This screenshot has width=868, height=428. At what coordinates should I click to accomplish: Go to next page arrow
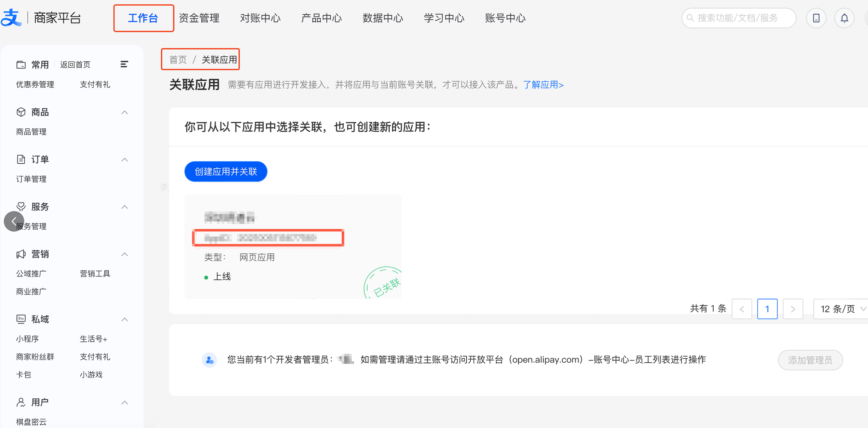792,309
